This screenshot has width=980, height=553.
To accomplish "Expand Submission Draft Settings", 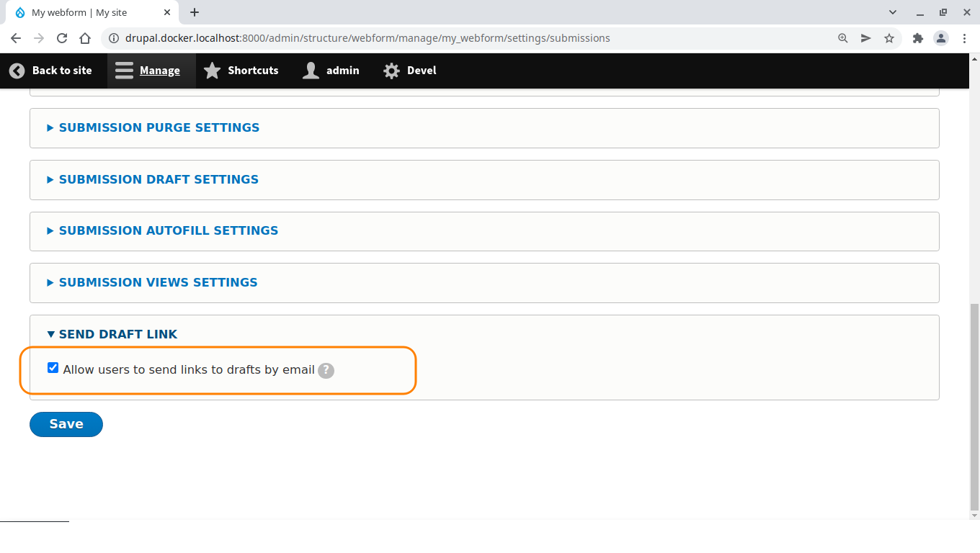I will pos(159,179).
